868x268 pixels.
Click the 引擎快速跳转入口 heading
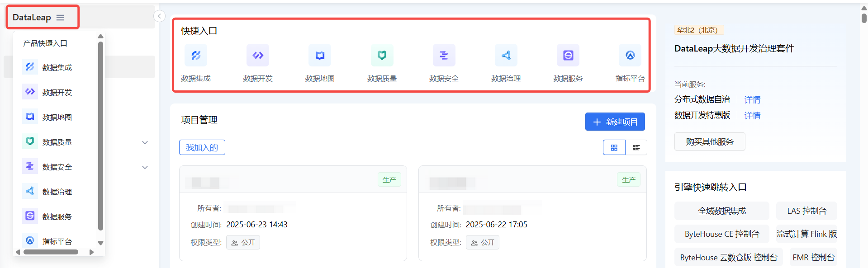click(x=710, y=187)
